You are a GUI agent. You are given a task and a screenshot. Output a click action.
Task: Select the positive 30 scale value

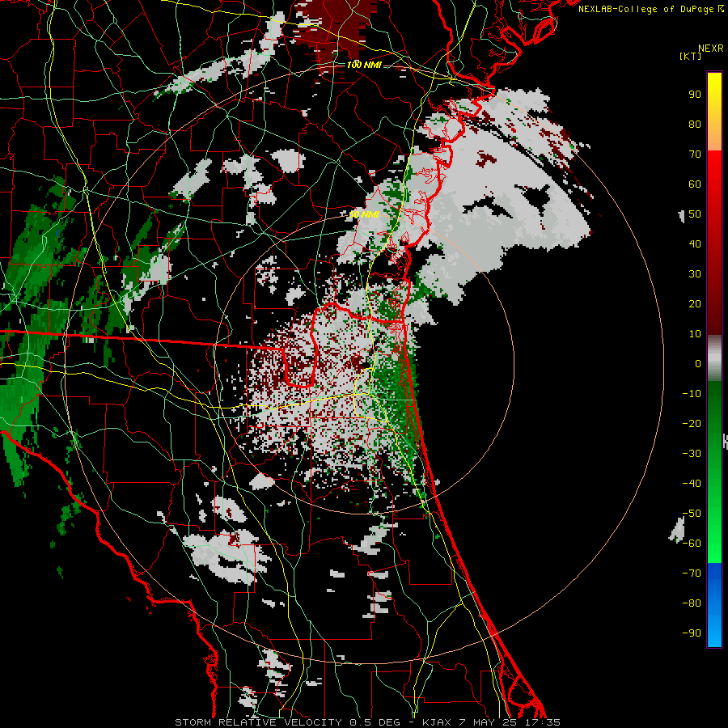pyautogui.click(x=695, y=274)
